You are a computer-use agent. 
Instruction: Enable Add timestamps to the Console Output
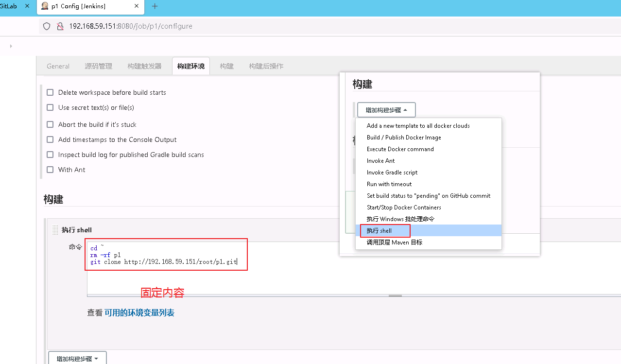tap(50, 139)
